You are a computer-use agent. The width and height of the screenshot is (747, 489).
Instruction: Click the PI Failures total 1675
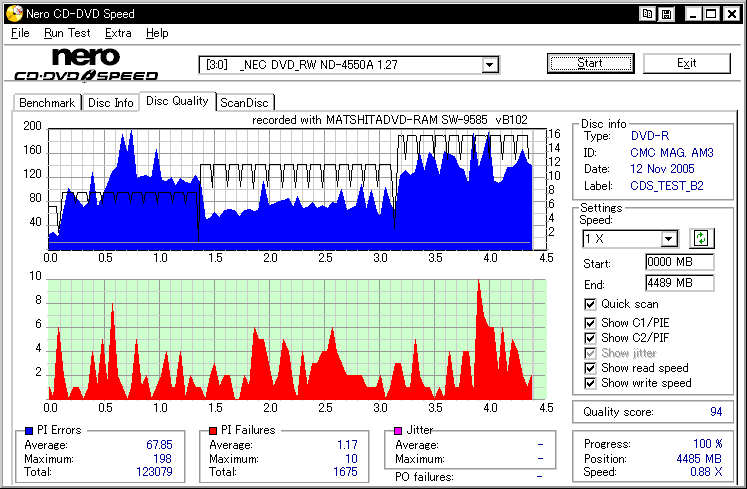345,472
